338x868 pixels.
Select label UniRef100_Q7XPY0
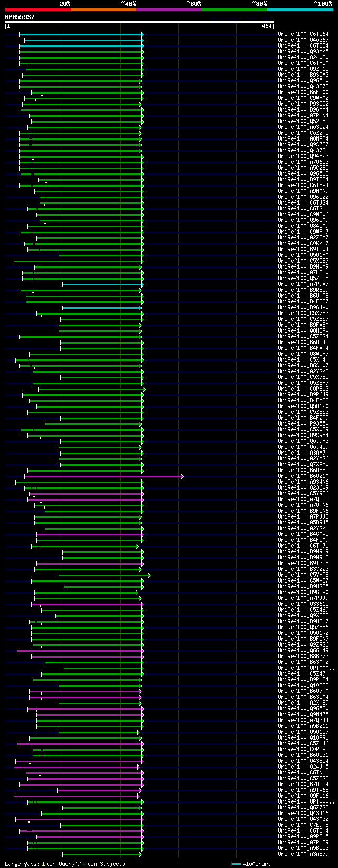303,465
